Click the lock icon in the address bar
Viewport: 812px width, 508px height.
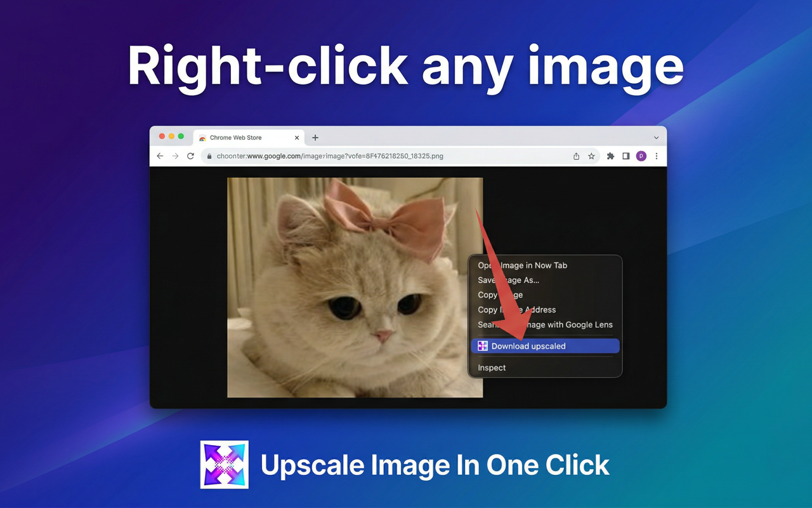click(x=209, y=156)
